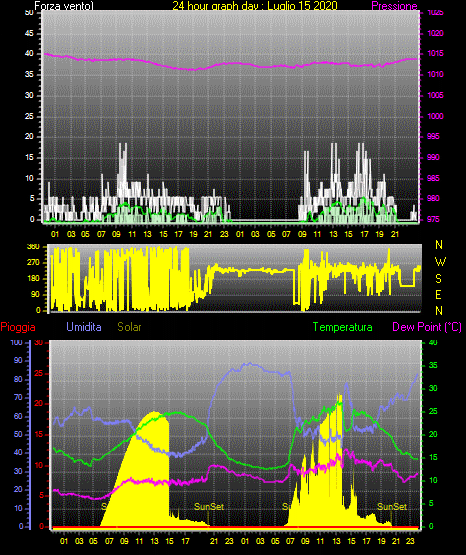Click "1005" on the pressure axis
Viewport: 466px width, 555px height.
pyautogui.click(x=435, y=95)
